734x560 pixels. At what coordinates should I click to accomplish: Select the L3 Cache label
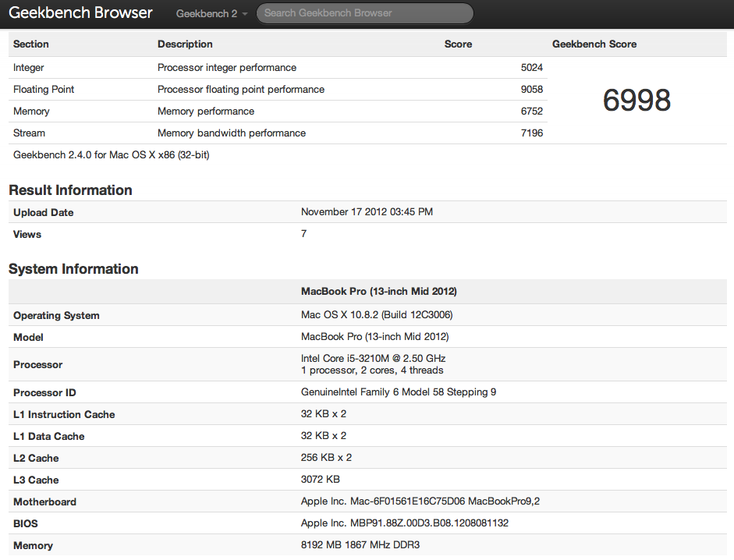click(x=36, y=480)
